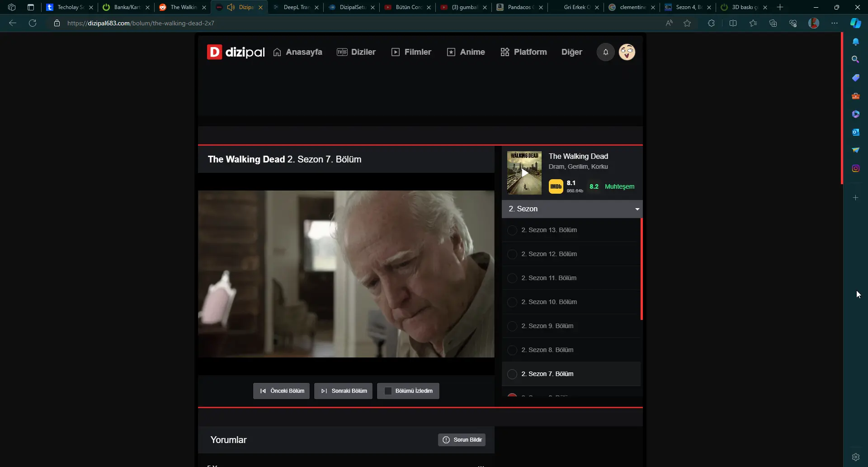The height and width of the screenshot is (467, 868).
Task: Click the address bar URL
Action: [x=141, y=23]
